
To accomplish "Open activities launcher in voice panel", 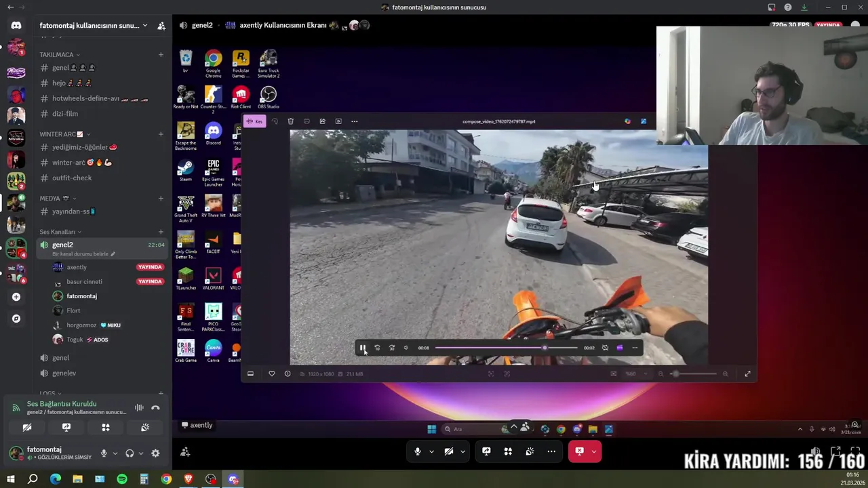I will pyautogui.click(x=106, y=428).
